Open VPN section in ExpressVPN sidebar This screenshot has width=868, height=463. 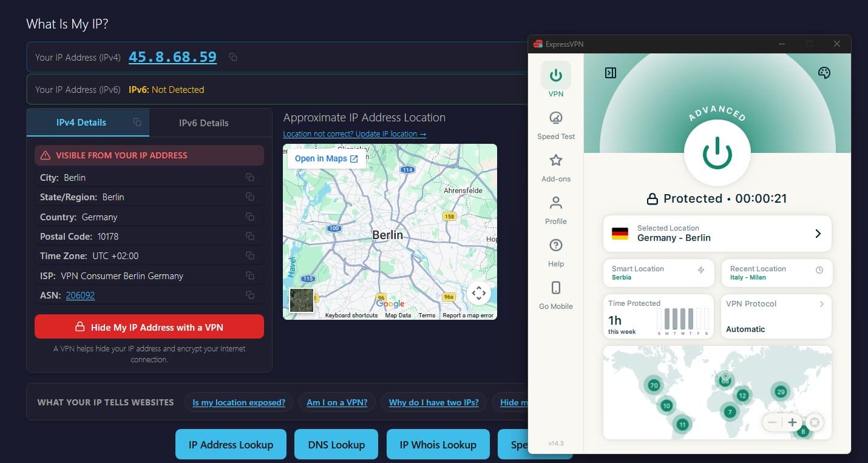(x=555, y=80)
